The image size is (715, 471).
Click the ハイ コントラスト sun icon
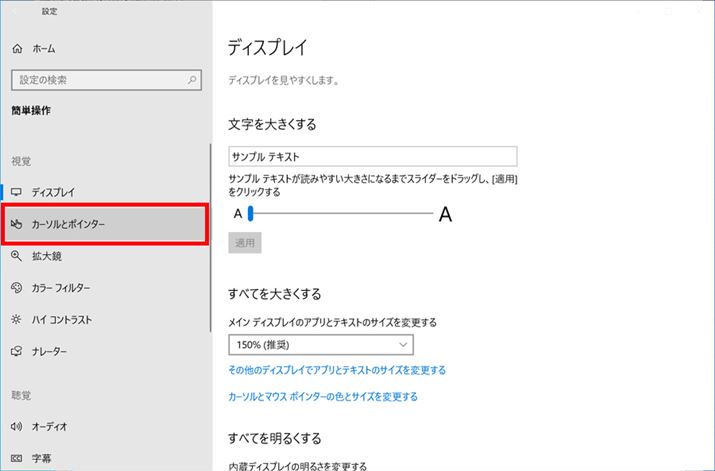point(16,320)
